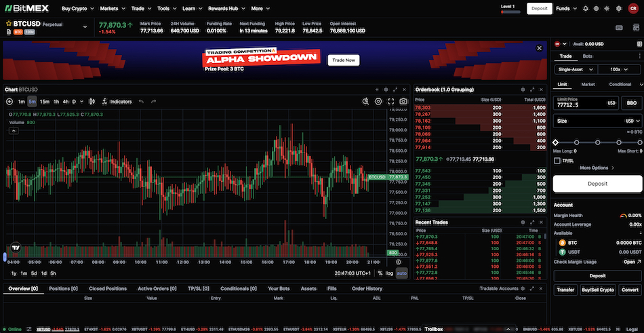Click the middle stop of the size slider

point(598,142)
